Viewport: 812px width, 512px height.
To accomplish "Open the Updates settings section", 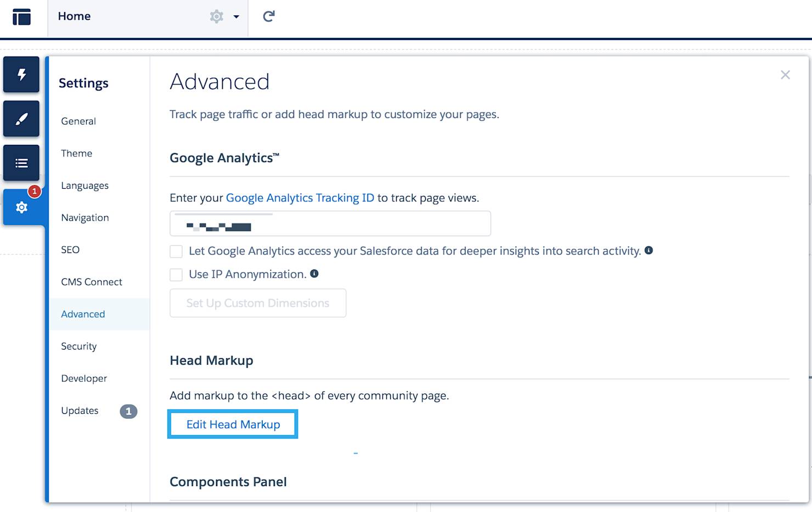I will coord(80,410).
